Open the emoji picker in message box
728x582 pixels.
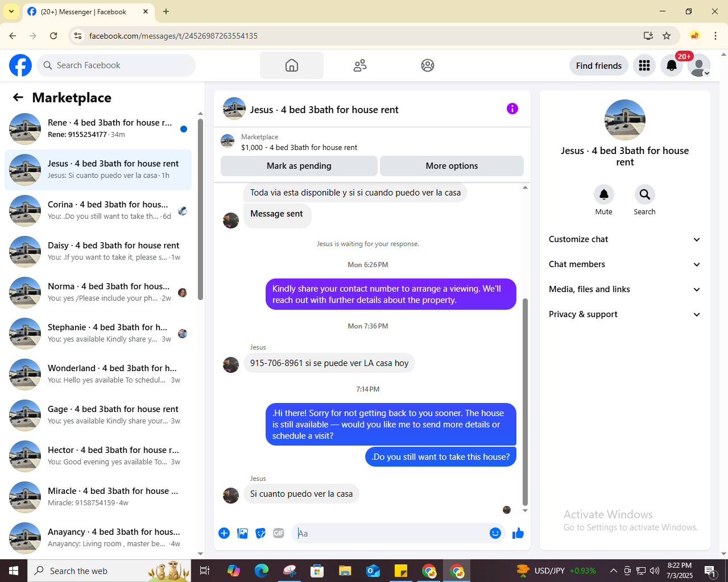coord(495,533)
